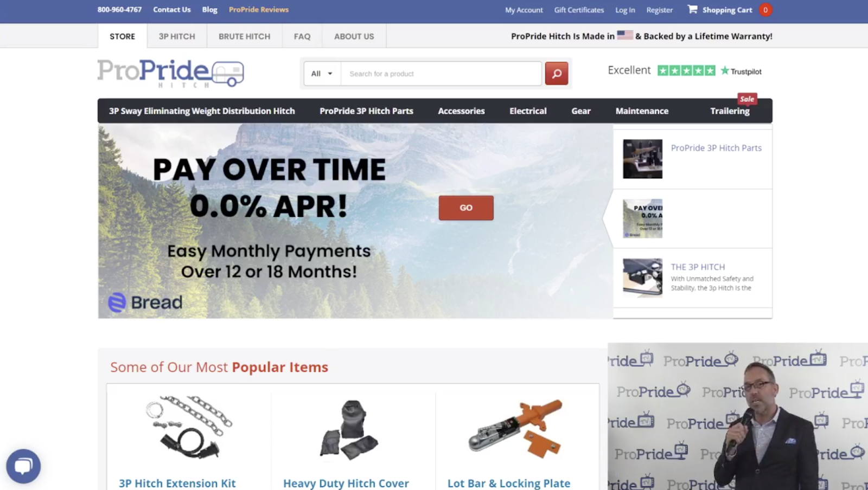Open the Shopping Cart link

[x=727, y=10]
